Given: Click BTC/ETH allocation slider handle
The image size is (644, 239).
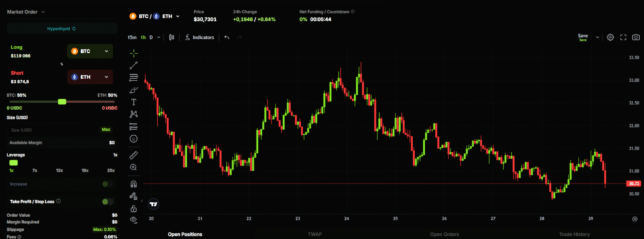Looking at the screenshot, I should click(x=62, y=101).
